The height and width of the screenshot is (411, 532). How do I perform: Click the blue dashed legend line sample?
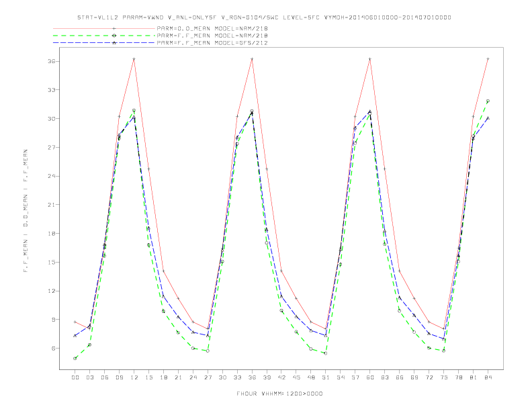[104, 43]
